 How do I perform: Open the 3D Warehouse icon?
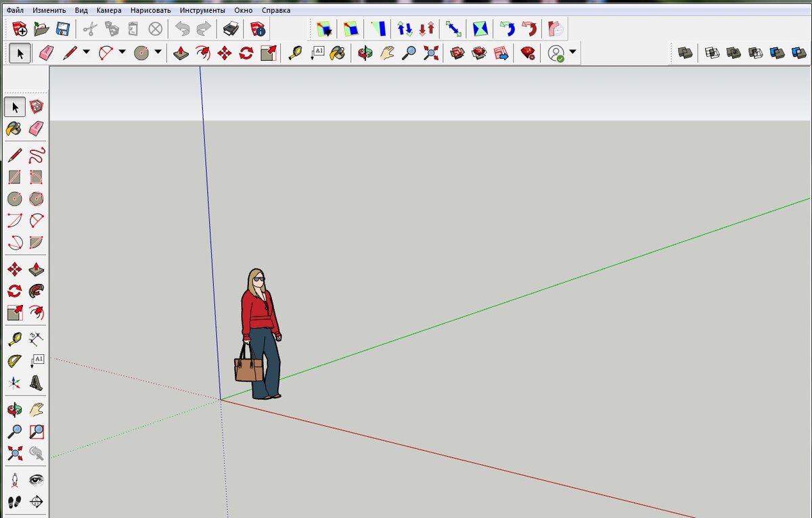click(x=457, y=53)
